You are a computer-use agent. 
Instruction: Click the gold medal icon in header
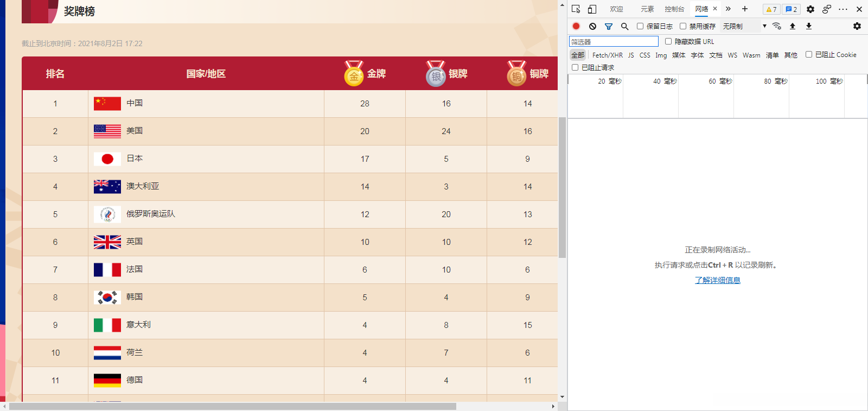(354, 73)
